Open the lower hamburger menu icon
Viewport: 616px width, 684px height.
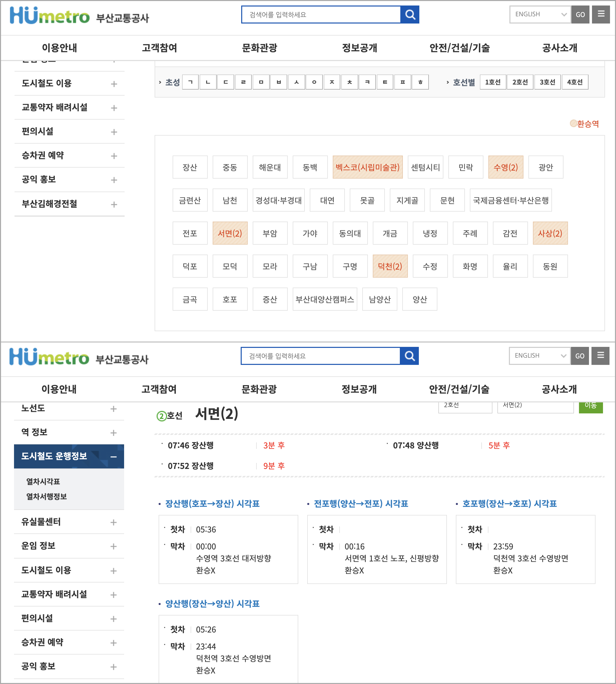click(x=600, y=356)
